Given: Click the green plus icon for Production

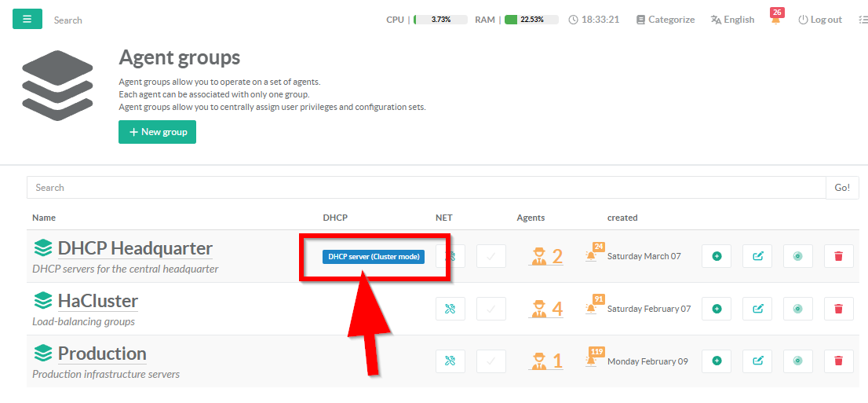Looking at the screenshot, I should [717, 361].
